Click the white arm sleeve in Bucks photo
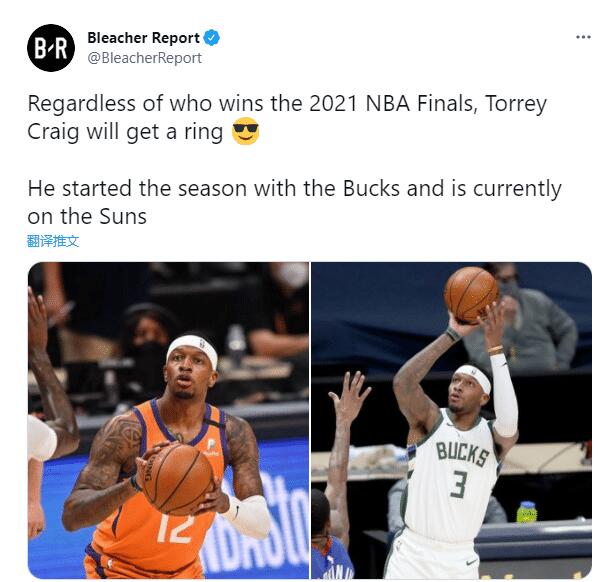The image size is (599, 582). tap(504, 396)
